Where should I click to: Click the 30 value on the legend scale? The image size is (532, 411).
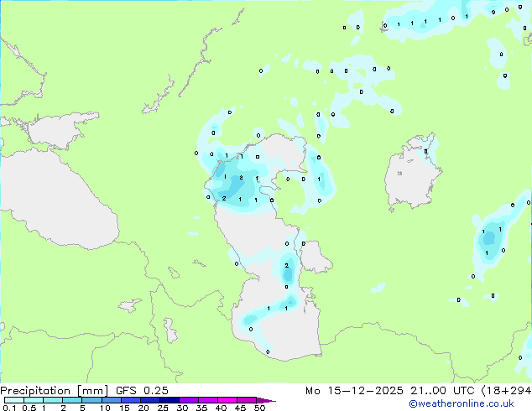(x=182, y=408)
